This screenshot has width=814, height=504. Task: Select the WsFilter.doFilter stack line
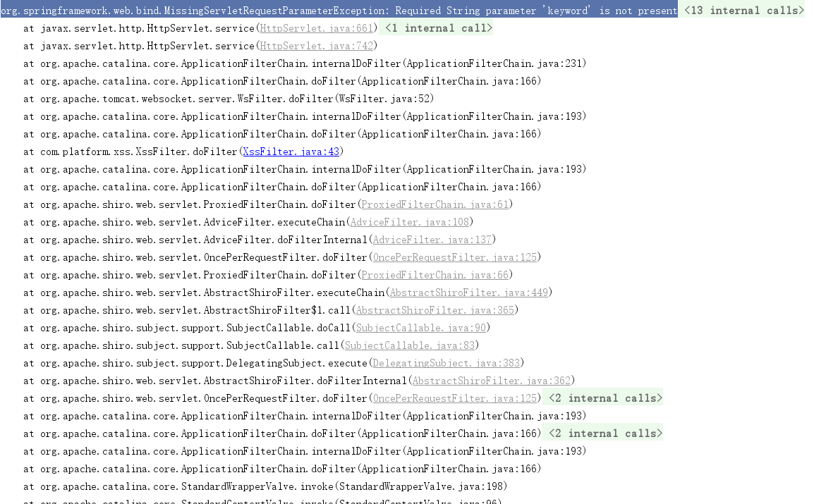click(x=229, y=99)
